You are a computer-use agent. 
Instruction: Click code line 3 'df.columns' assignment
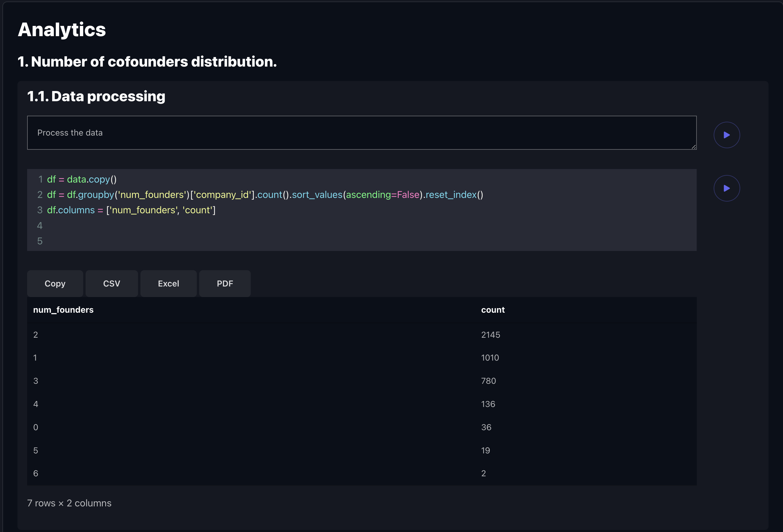click(131, 210)
